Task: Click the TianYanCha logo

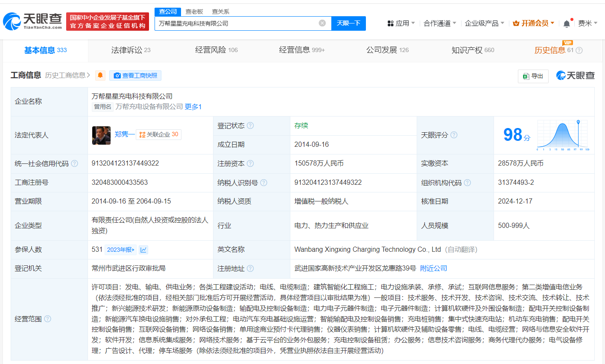Action: [x=32, y=21]
